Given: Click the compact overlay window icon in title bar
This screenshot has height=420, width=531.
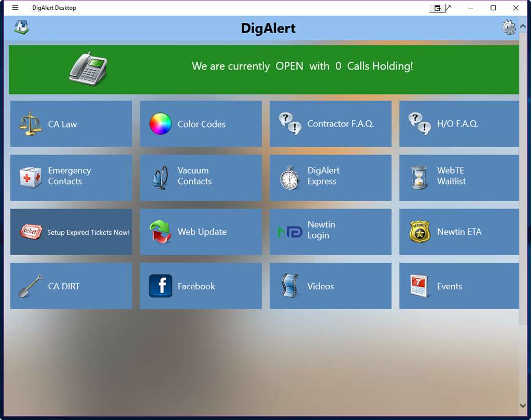Looking at the screenshot, I should pyautogui.click(x=437, y=8).
